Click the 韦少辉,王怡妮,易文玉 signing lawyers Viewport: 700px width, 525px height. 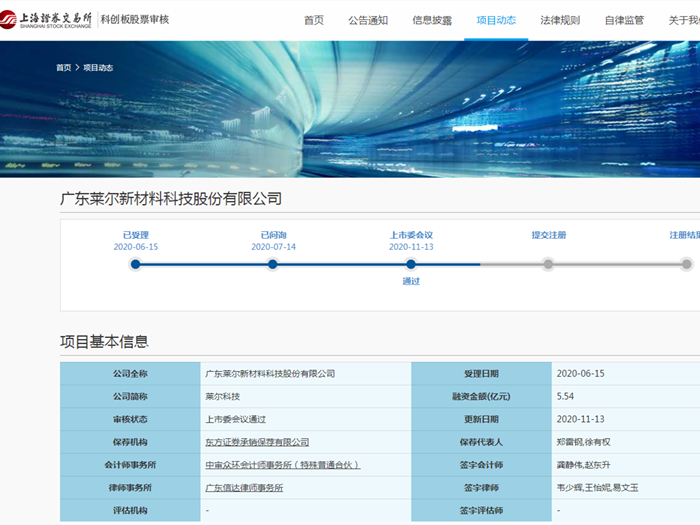pyautogui.click(x=597, y=488)
